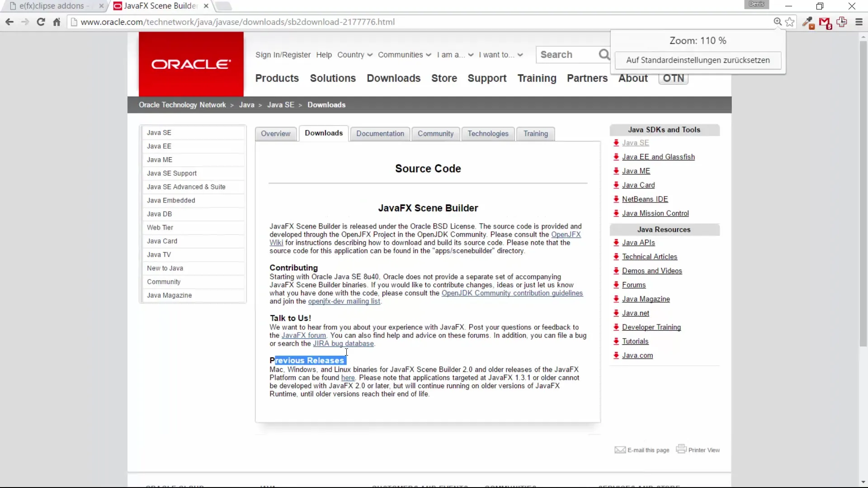The width and height of the screenshot is (868, 488).
Task: Open the JIRA bug database link
Action: (344, 344)
